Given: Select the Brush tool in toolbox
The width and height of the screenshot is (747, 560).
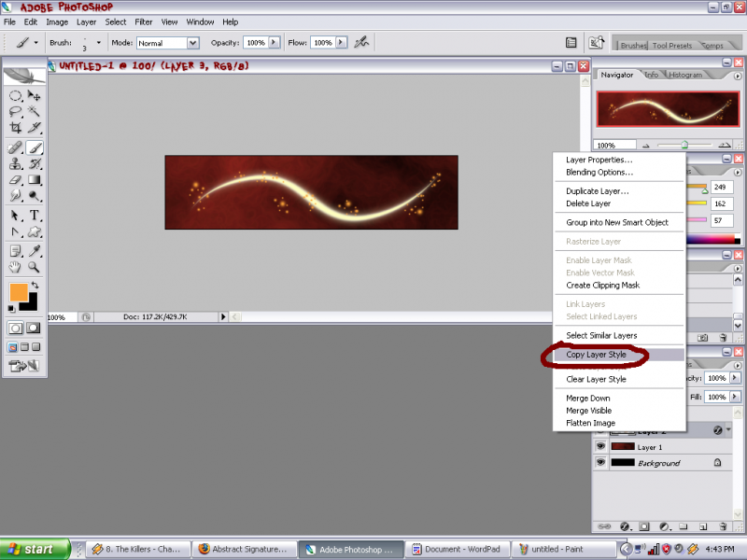Looking at the screenshot, I should (35, 148).
